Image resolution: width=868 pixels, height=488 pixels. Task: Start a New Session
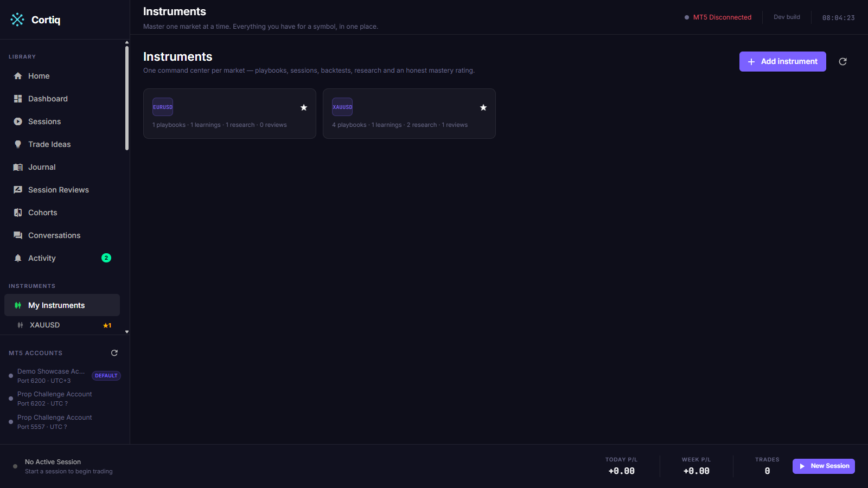pyautogui.click(x=824, y=466)
